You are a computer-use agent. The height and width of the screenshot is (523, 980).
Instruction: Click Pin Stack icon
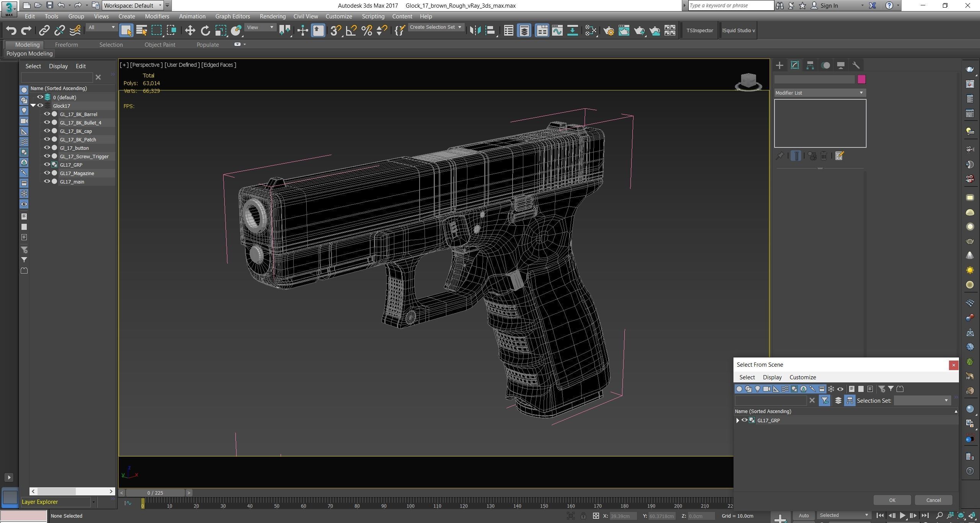[780, 156]
